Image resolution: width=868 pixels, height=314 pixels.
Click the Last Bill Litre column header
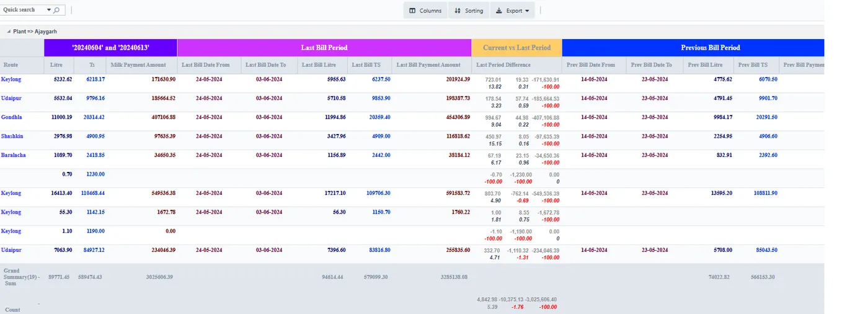point(322,65)
